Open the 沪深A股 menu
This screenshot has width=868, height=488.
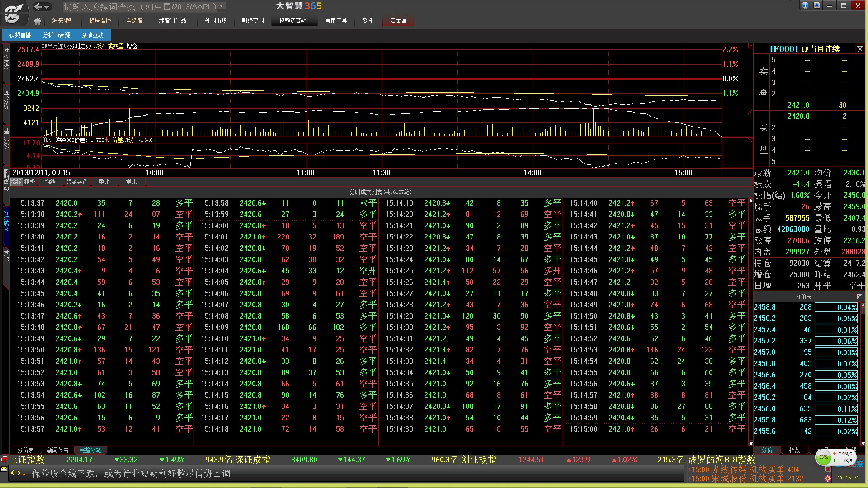click(61, 21)
